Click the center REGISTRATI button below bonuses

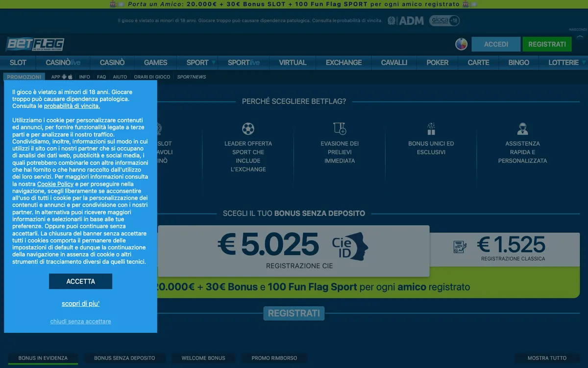pos(294,313)
